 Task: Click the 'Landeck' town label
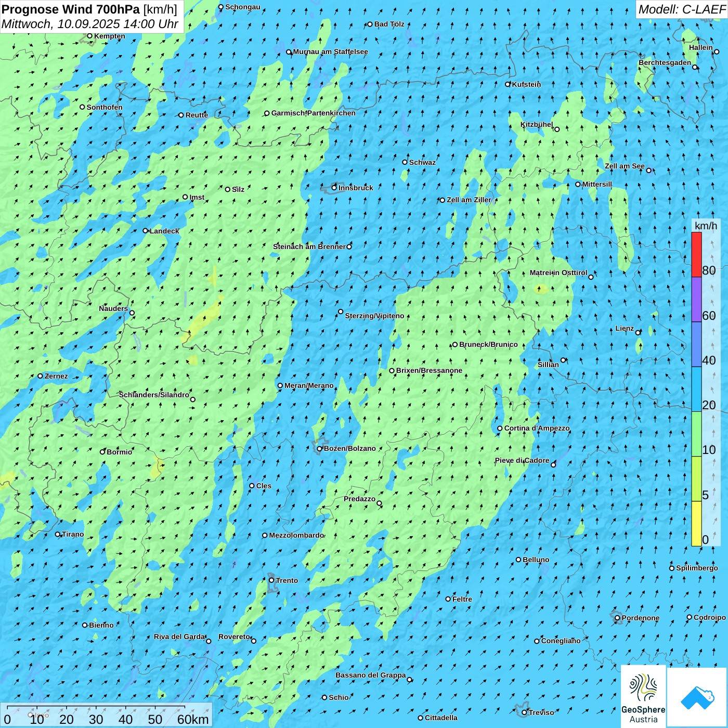pyautogui.click(x=164, y=231)
